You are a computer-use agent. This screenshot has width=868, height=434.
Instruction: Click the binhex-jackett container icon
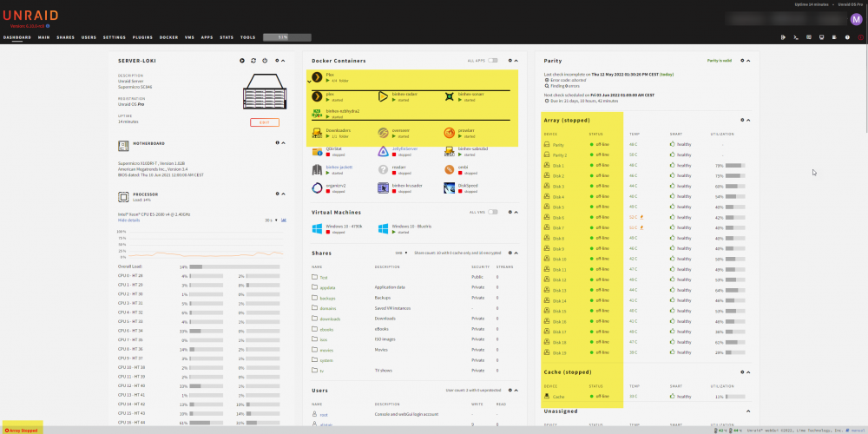click(317, 169)
